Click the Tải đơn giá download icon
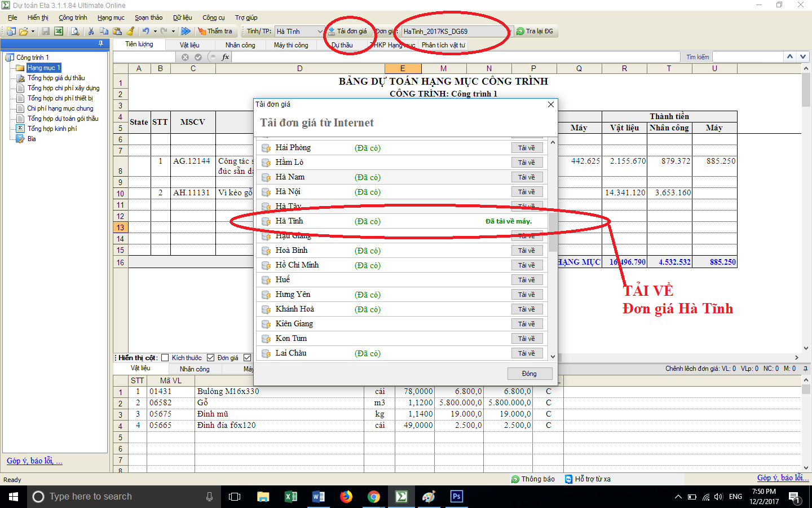812x508 pixels. pyautogui.click(x=332, y=32)
